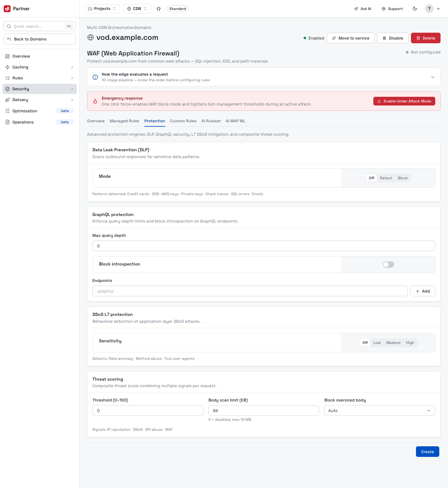Viewport: 448px width, 488px height.
Task: Click the Ask AI sparkle icon
Action: coord(356,9)
